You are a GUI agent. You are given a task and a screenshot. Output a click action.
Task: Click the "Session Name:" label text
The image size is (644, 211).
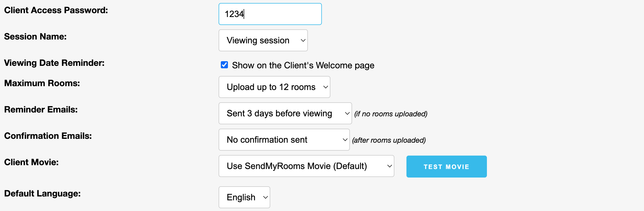pyautogui.click(x=35, y=36)
